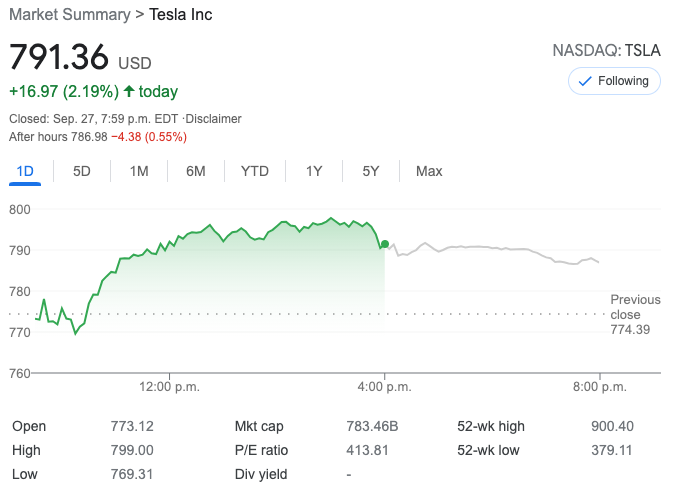Click the 800 y-axis label
The width and height of the screenshot is (688, 486).
pyautogui.click(x=20, y=209)
